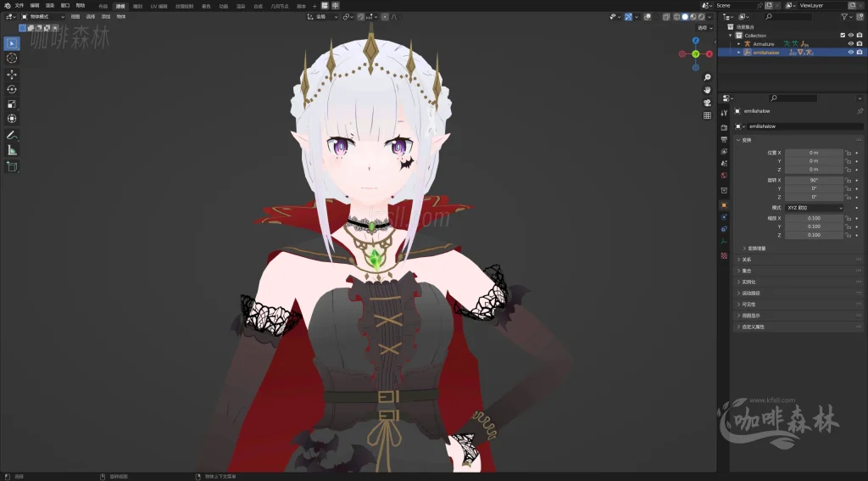This screenshot has width=868, height=481.
Task: Expand the Armature tree item
Action: click(739, 44)
